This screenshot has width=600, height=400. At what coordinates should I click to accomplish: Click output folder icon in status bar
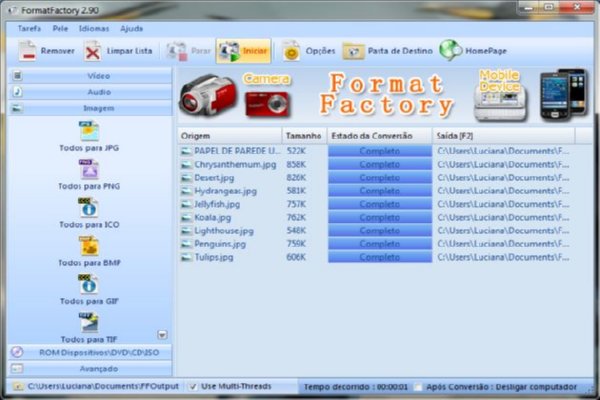[x=18, y=387]
